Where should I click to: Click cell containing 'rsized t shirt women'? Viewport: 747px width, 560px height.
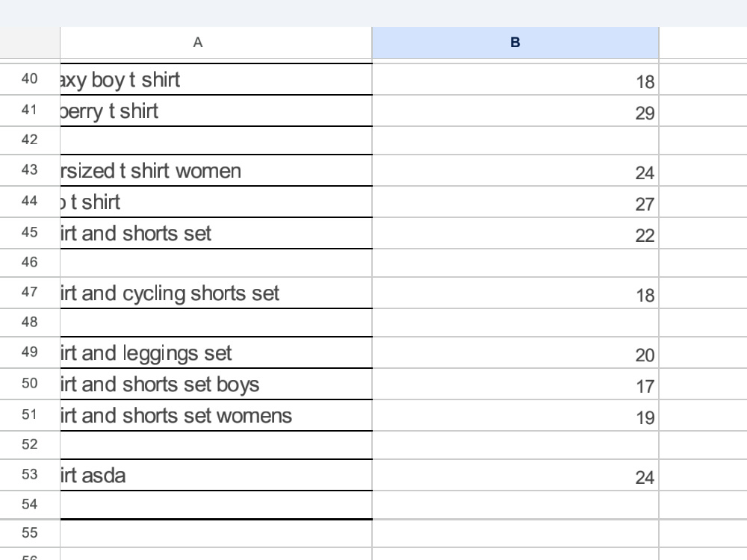click(x=216, y=170)
